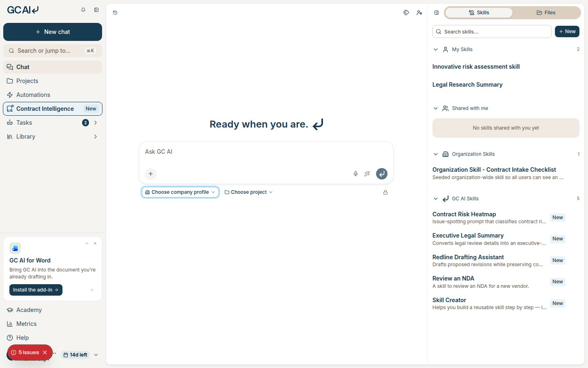588x368 pixels.
Task: Open Projects in the sidebar
Action: click(53, 81)
